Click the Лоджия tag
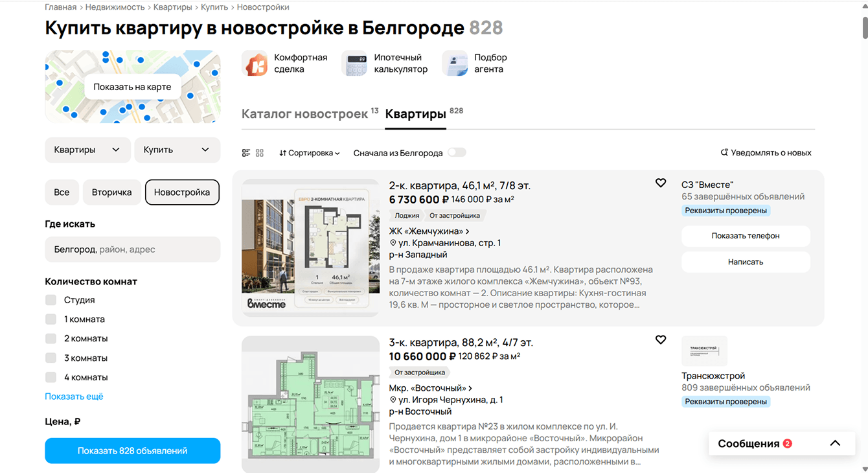 click(x=407, y=216)
